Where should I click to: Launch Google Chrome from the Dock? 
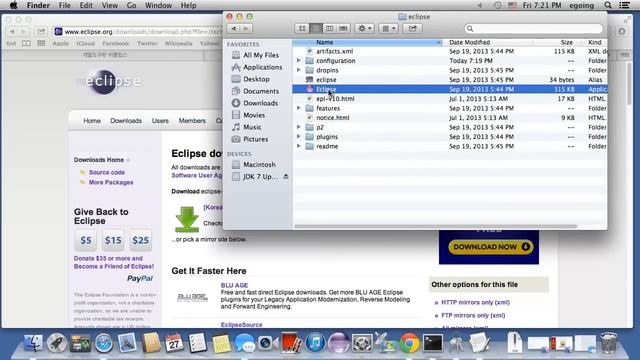[409, 343]
